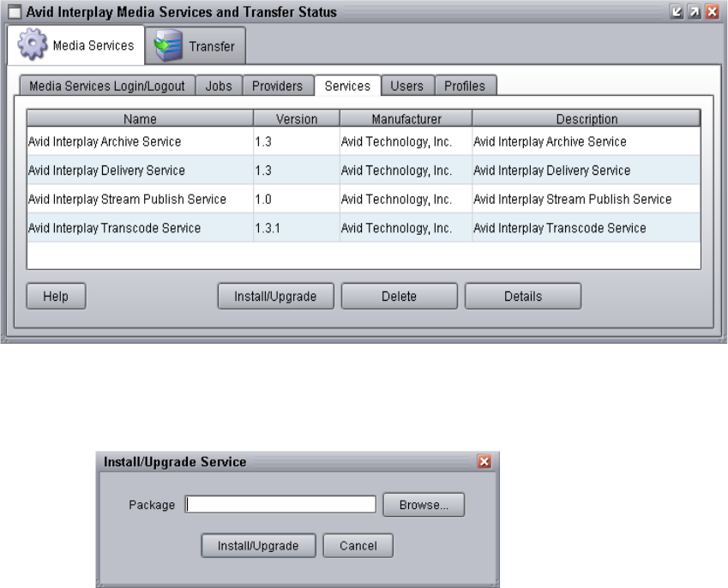Click the maximize arrow icon in main window
The height and width of the screenshot is (588, 728).
coord(695,12)
